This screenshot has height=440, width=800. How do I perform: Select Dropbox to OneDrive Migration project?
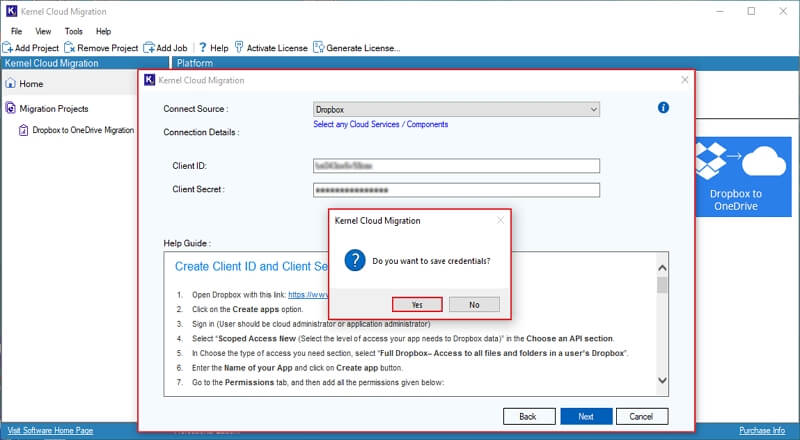click(x=77, y=130)
